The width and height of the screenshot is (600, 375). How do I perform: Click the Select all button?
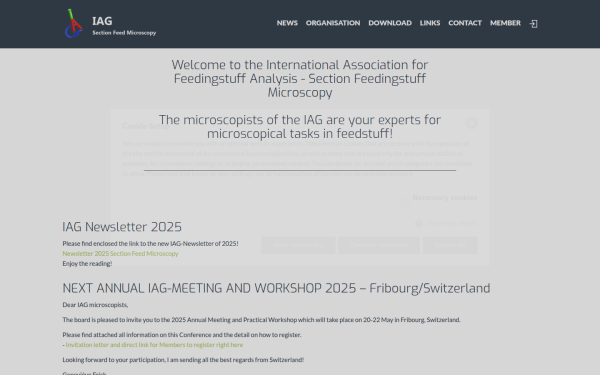pos(450,245)
